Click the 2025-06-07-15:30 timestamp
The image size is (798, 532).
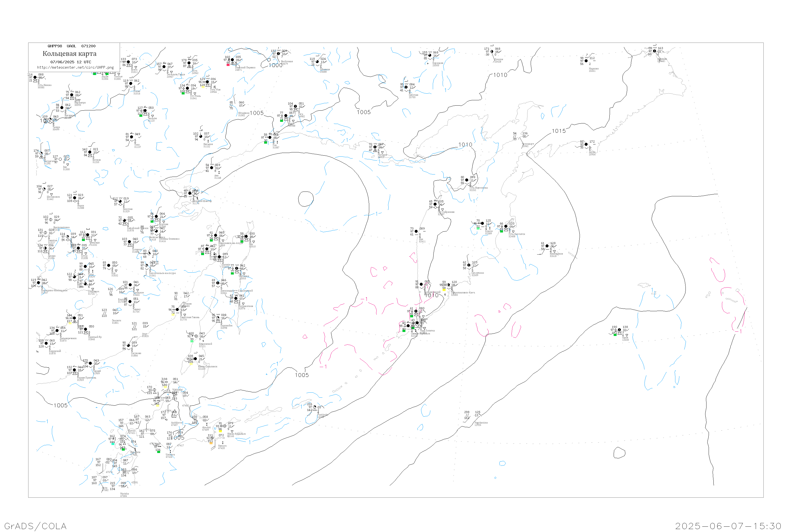point(729,526)
